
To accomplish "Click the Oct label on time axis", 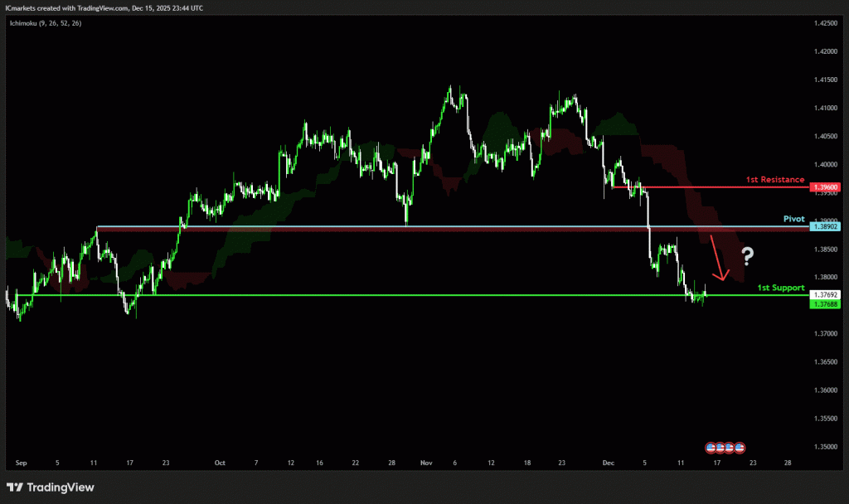I will (x=220, y=463).
